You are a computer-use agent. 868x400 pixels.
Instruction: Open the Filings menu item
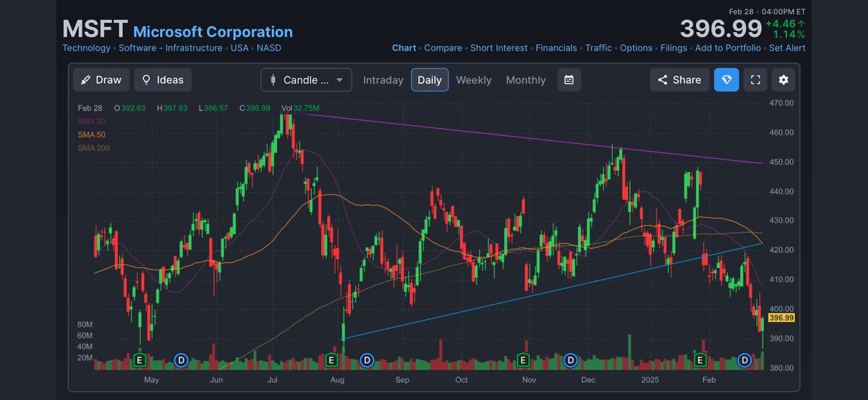tap(673, 48)
